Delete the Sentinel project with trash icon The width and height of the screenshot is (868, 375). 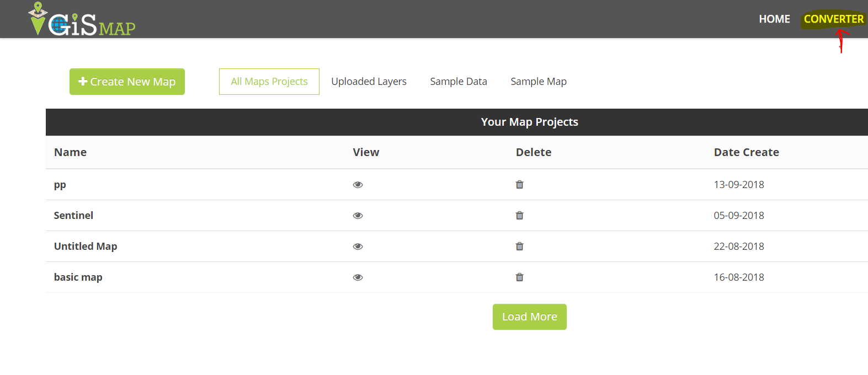(x=519, y=216)
